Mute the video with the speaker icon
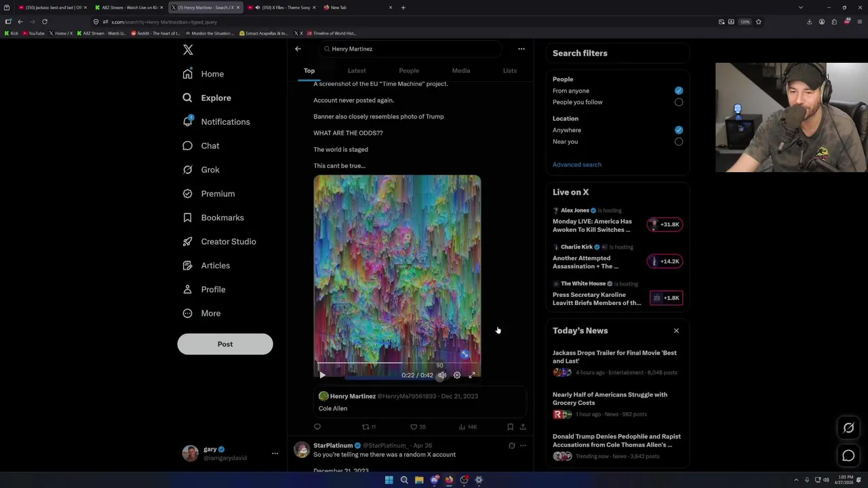Image resolution: width=868 pixels, height=488 pixels. click(442, 375)
